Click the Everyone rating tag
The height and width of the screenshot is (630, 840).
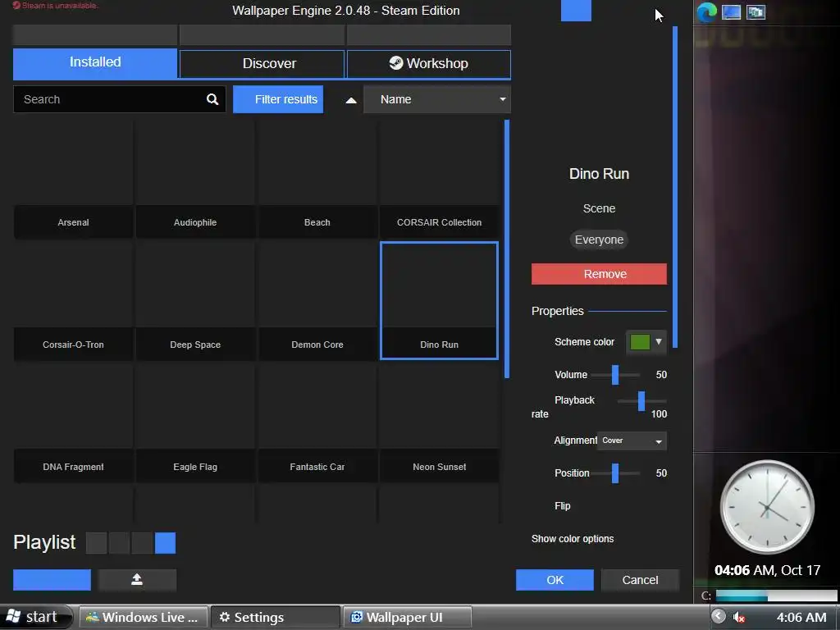599,240
